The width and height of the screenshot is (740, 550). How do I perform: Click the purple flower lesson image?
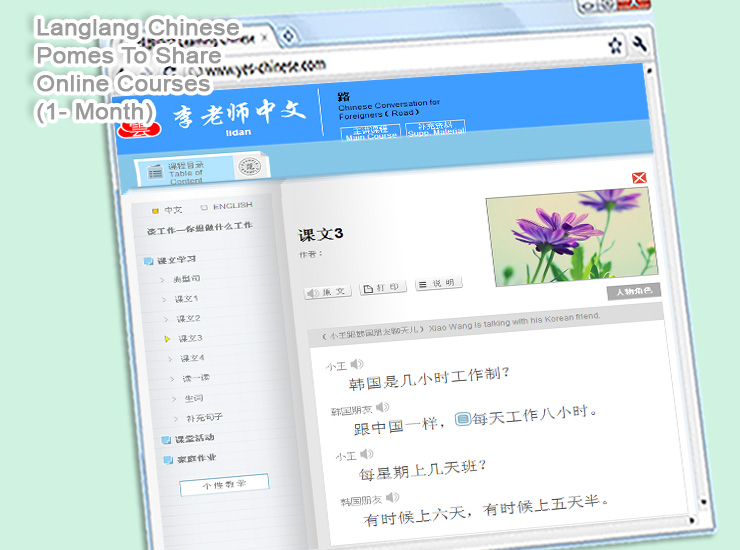pos(572,237)
